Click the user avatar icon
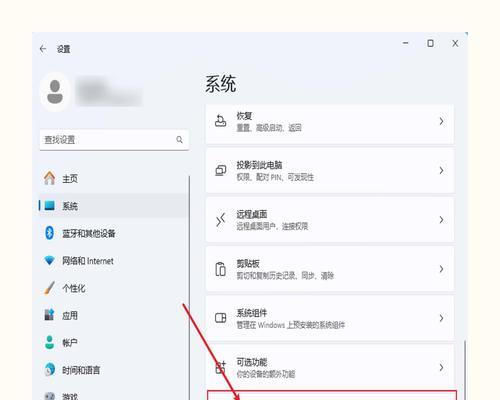This screenshot has height=400, width=500. [x=55, y=92]
